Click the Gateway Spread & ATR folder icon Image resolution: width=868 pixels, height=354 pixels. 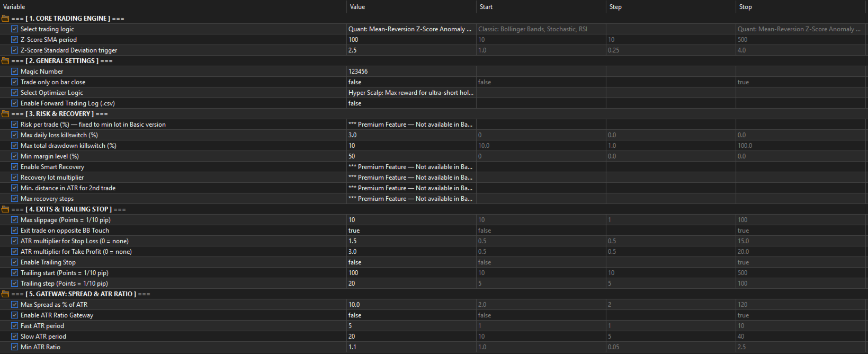pos(5,294)
